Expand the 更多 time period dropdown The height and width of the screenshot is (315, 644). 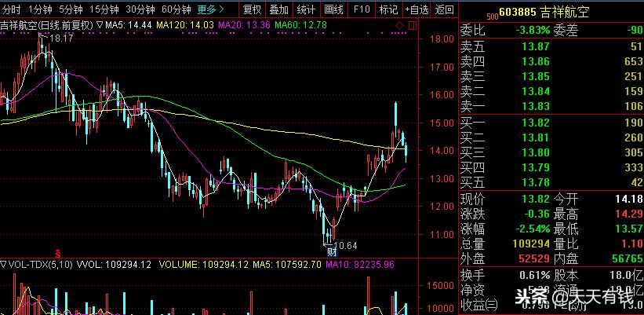[x=210, y=9]
